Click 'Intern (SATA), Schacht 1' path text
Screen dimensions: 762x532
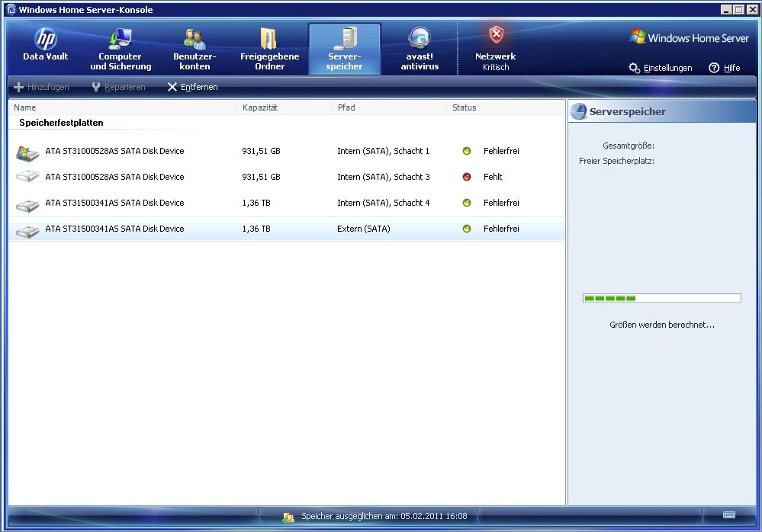click(384, 151)
